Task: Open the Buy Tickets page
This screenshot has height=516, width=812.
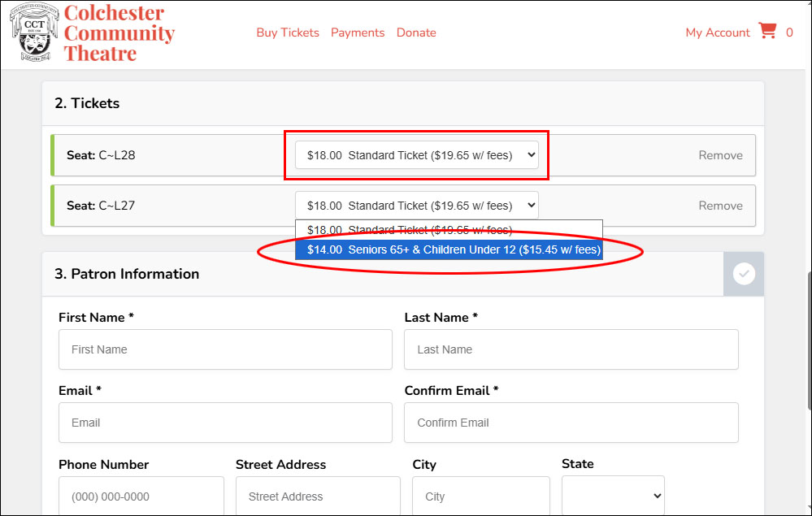Action: pos(288,33)
